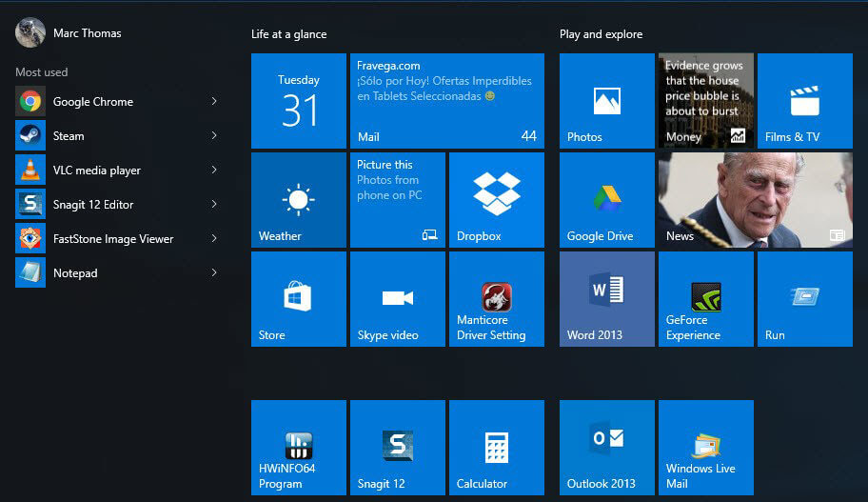This screenshot has height=502, width=868.
Task: Expand FastStone Image Viewer jump list arrow
Action: [x=214, y=239]
